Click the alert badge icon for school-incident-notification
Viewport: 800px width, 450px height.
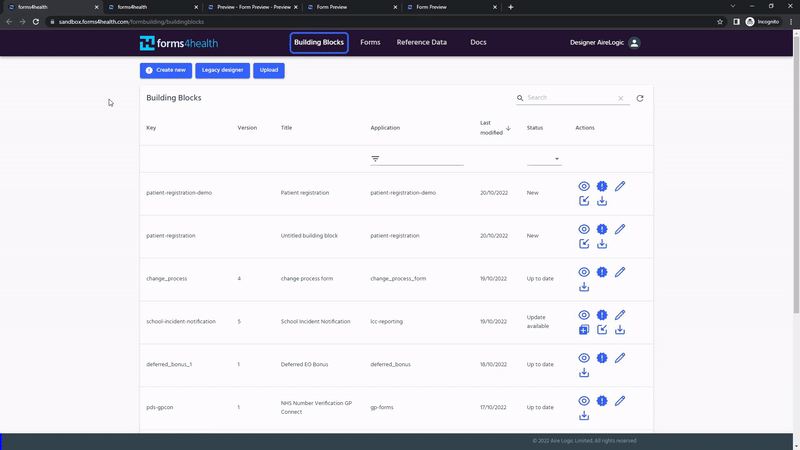pos(602,315)
